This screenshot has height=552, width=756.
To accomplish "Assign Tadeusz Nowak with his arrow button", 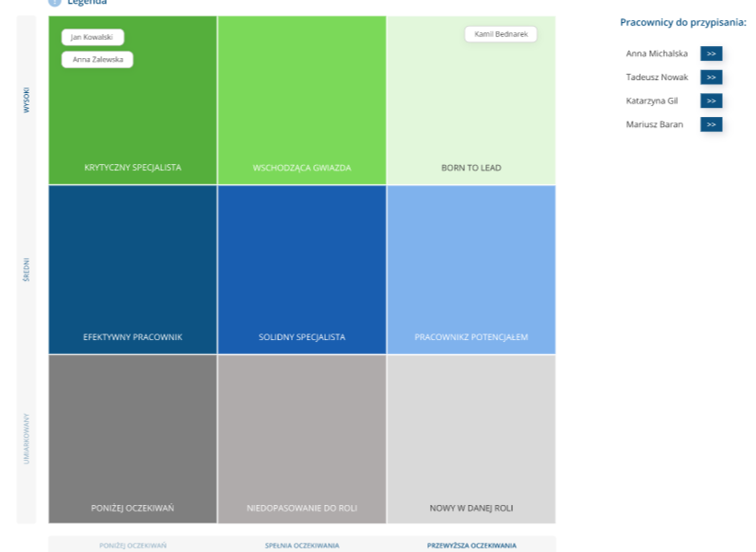I will click(711, 77).
